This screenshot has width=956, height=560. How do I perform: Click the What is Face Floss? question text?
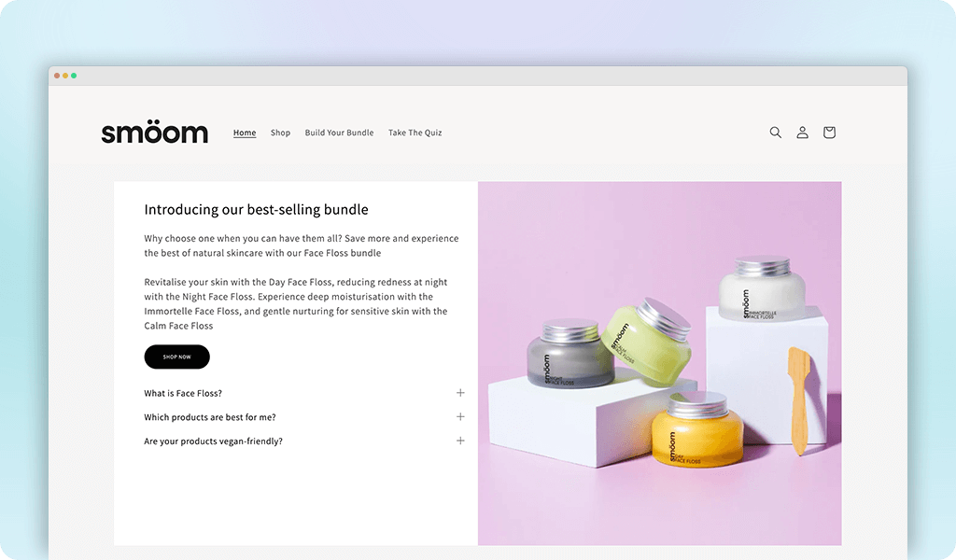pyautogui.click(x=183, y=394)
